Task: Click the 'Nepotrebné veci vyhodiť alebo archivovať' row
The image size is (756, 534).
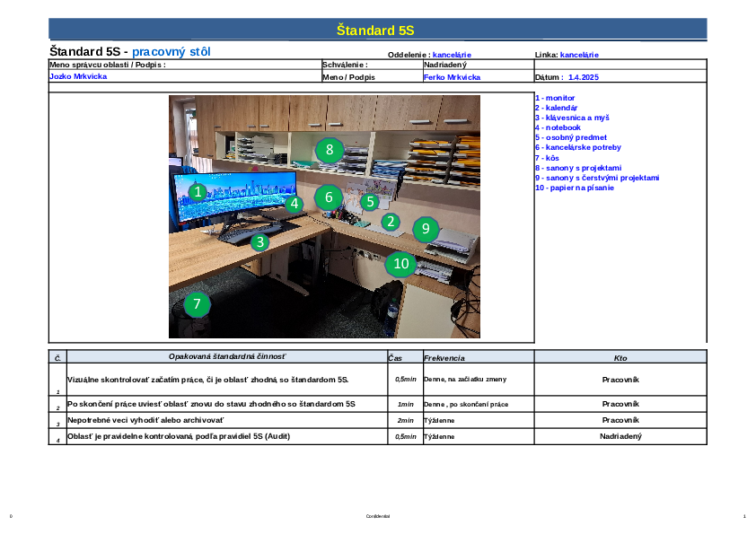Action: (145, 420)
